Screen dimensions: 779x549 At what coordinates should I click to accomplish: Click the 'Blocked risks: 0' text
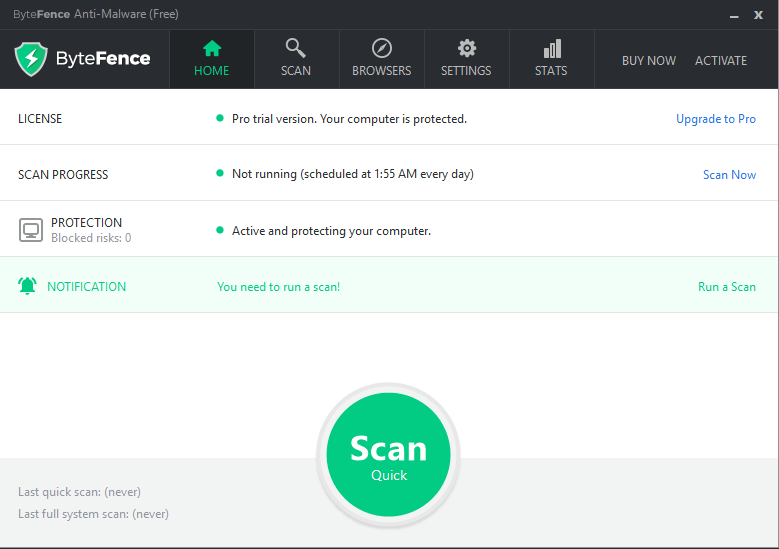91,238
